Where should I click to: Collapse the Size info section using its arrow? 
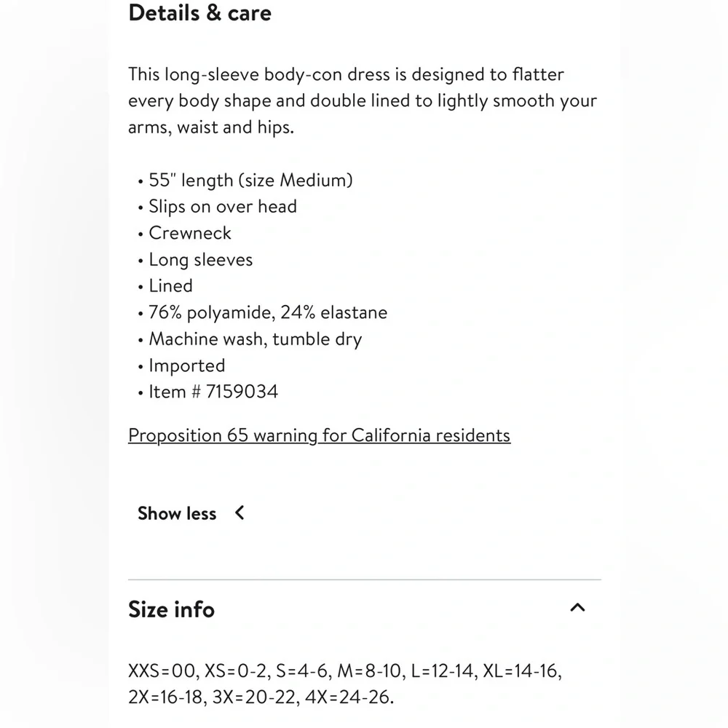pos(577,608)
